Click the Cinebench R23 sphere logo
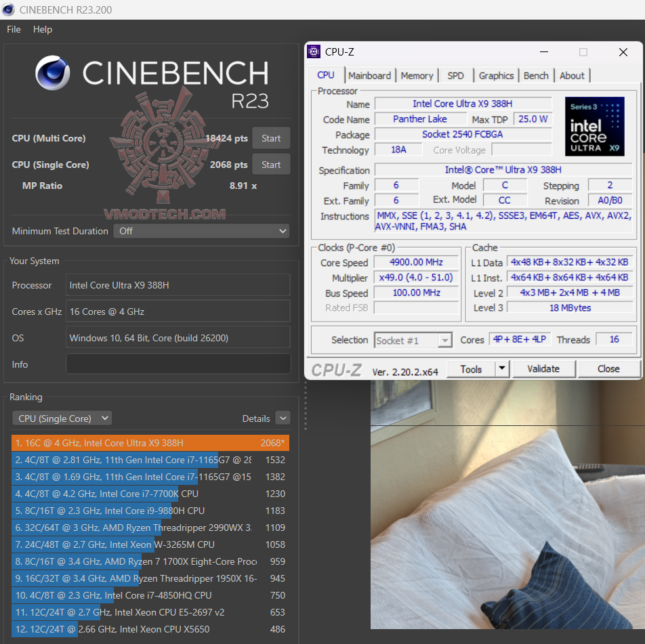The width and height of the screenshot is (645, 644). (x=52, y=72)
